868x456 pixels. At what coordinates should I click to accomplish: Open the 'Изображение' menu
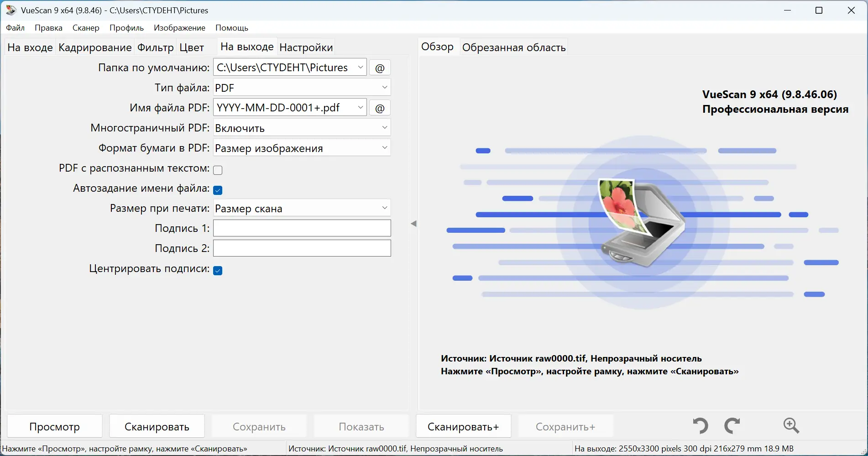click(180, 28)
